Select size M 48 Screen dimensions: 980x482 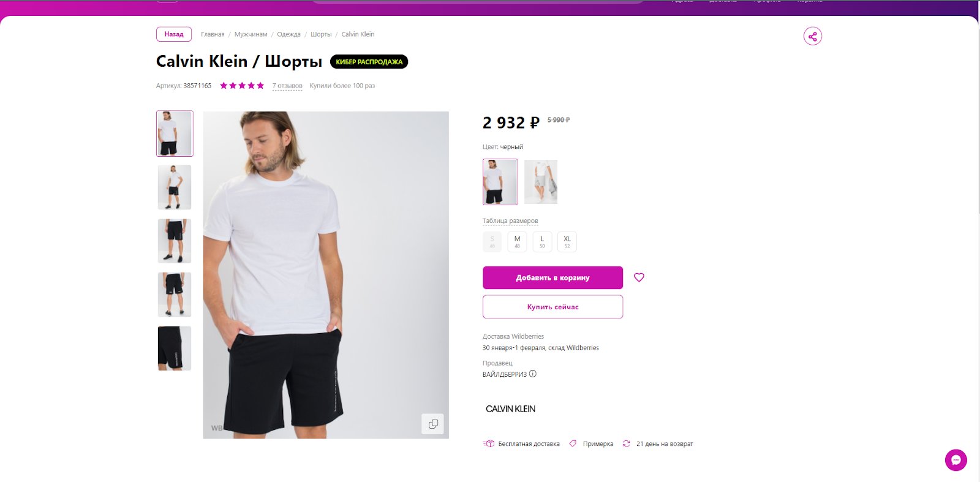[x=517, y=242]
